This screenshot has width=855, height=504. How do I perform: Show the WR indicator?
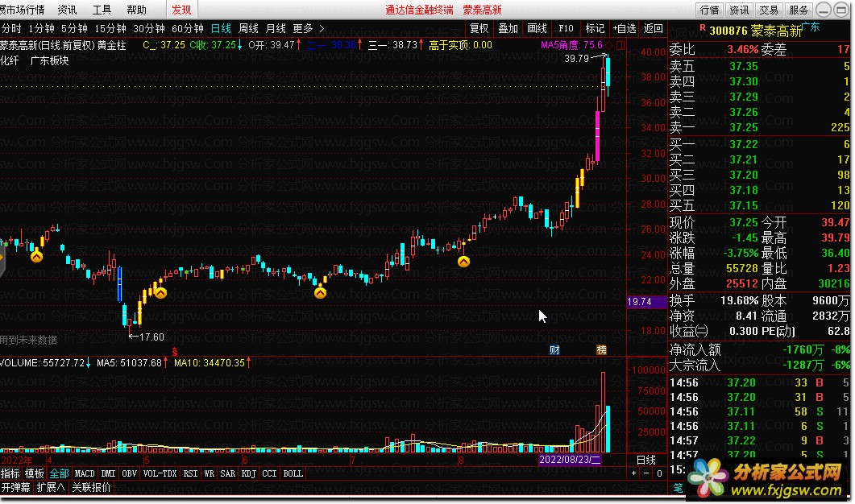(210, 473)
